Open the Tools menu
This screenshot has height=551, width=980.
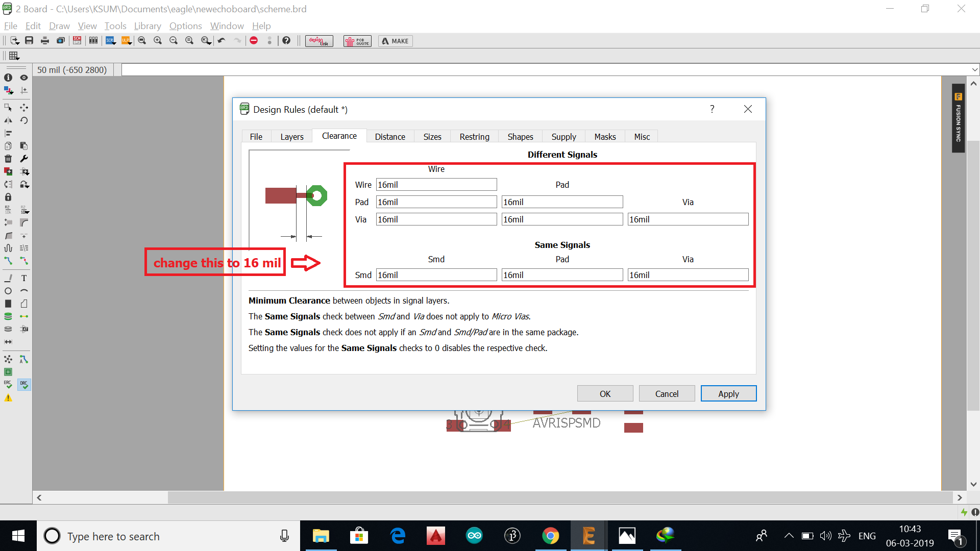115,26
